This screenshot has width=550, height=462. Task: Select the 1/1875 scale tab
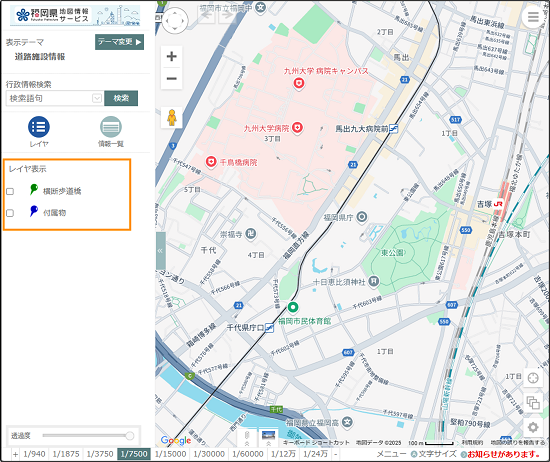(66, 454)
